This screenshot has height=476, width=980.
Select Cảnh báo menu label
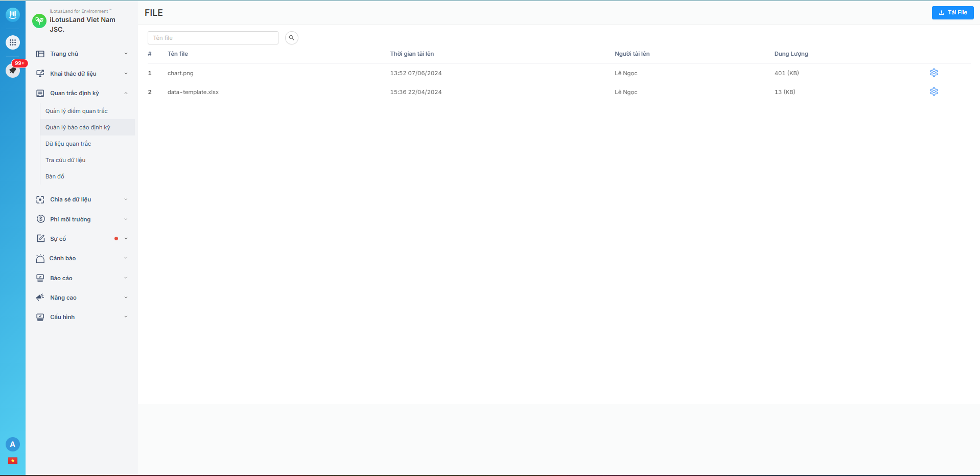tap(62, 258)
